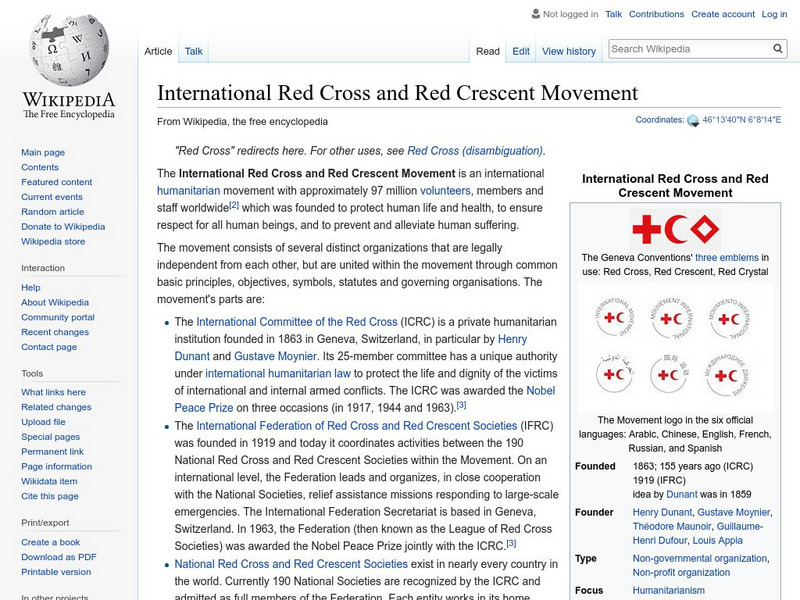Open International Committee of the Red Cross link
The image size is (800, 600).
pyautogui.click(x=296, y=321)
